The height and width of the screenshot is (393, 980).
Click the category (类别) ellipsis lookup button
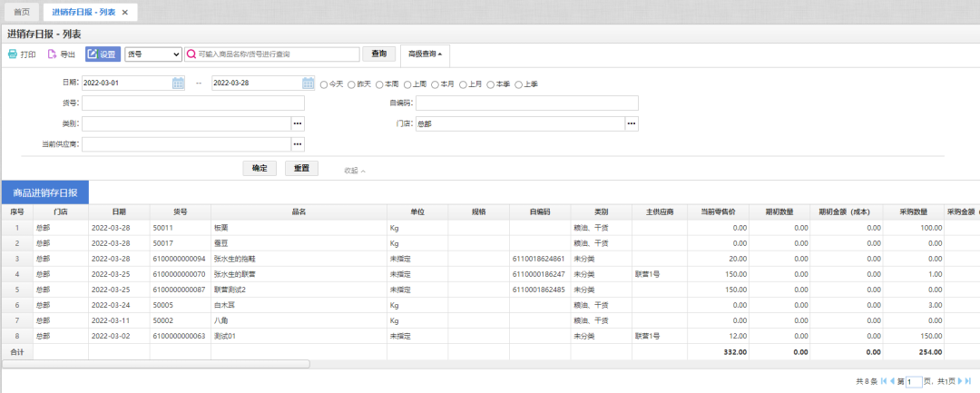click(297, 123)
